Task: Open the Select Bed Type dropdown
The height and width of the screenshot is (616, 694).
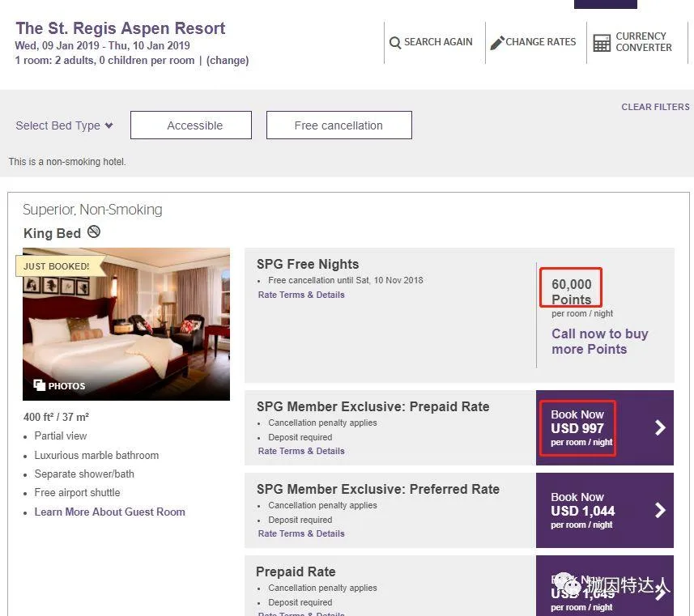Action: tap(64, 125)
